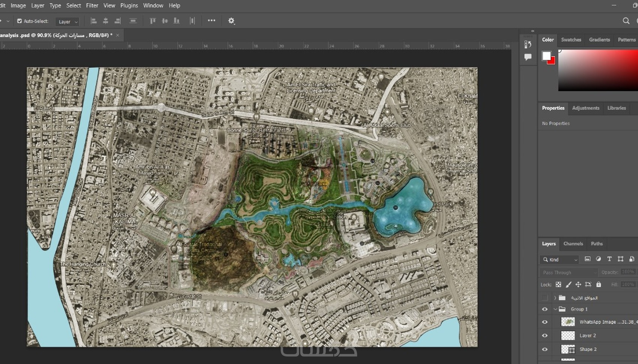Screen dimensions: 638x364
Task: Open the History panel icon
Action: click(x=528, y=44)
